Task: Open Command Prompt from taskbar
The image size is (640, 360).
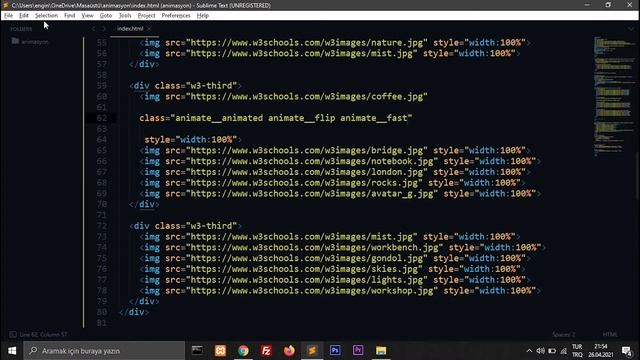Action: coord(197,351)
